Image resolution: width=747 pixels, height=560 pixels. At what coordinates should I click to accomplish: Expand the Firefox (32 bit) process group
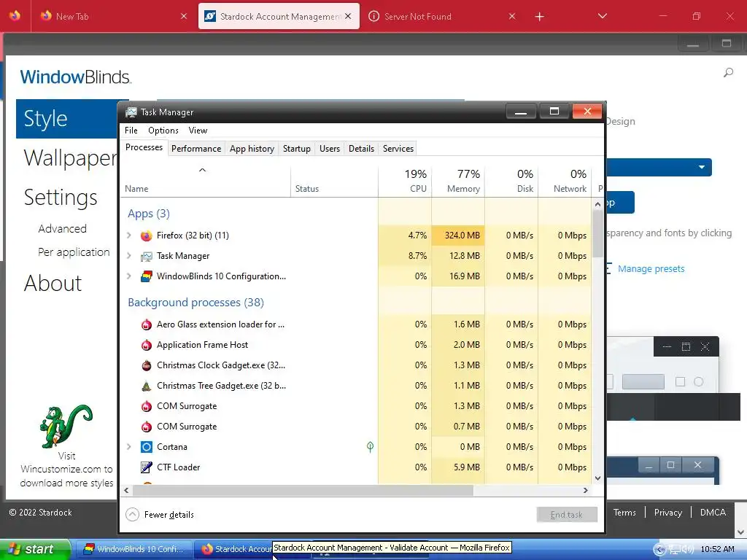tap(128, 236)
